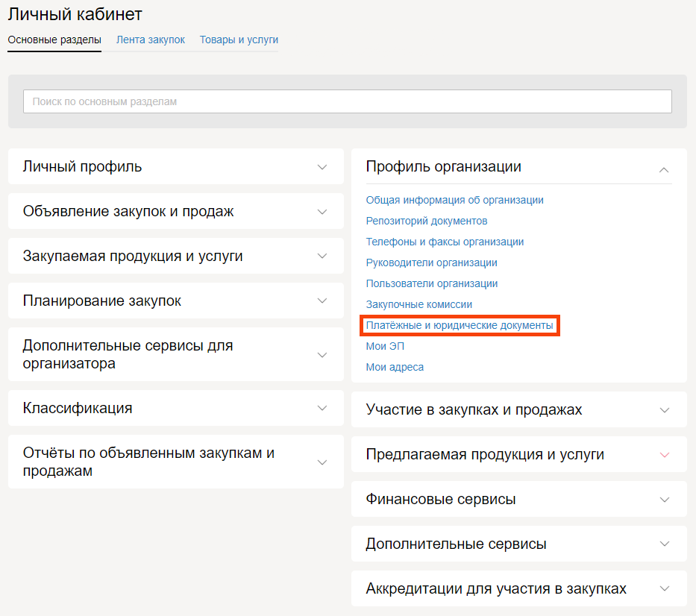Expand the Финансовые сервисы section

[x=665, y=500]
